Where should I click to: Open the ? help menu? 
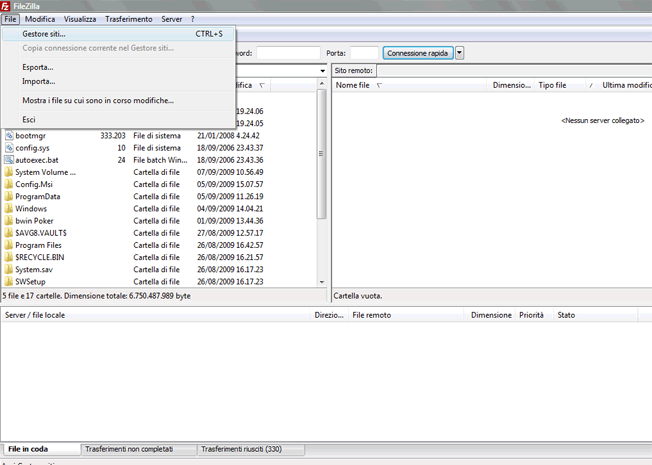[193, 19]
